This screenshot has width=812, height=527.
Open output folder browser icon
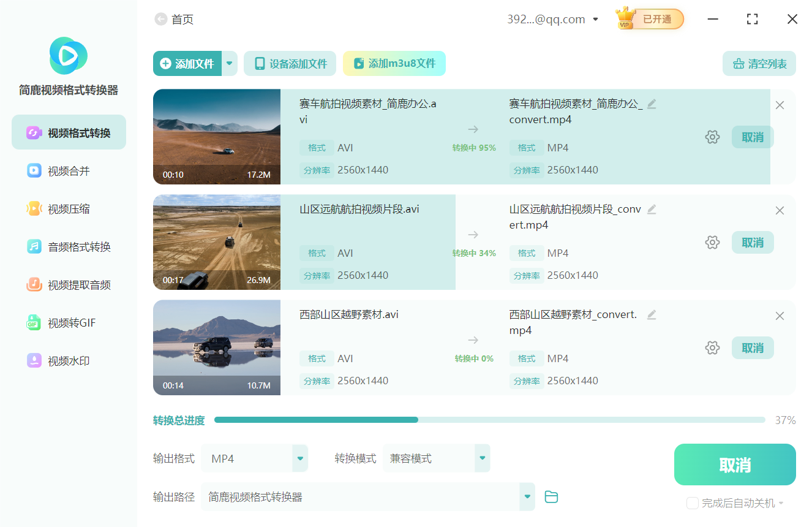[x=551, y=497]
